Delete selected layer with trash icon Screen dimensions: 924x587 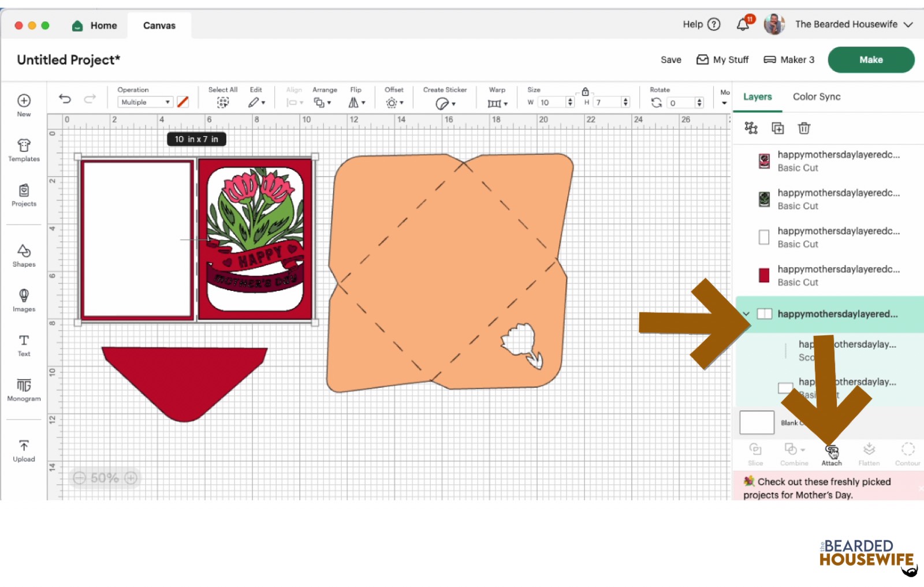coord(804,128)
